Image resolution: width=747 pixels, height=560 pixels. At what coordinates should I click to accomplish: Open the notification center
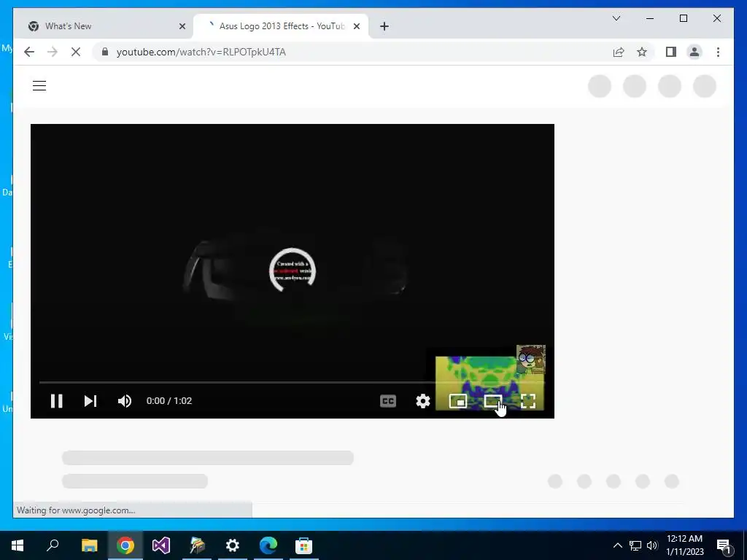pos(724,545)
